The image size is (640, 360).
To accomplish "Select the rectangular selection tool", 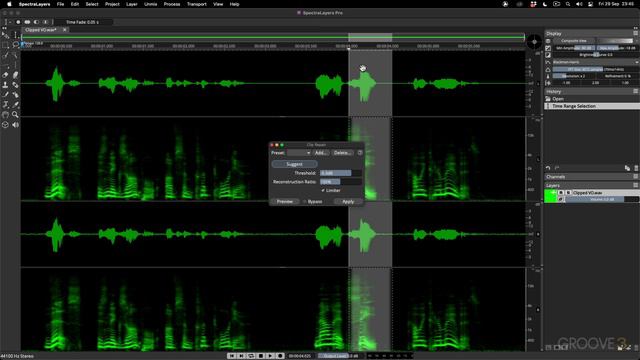I will point(5,45).
